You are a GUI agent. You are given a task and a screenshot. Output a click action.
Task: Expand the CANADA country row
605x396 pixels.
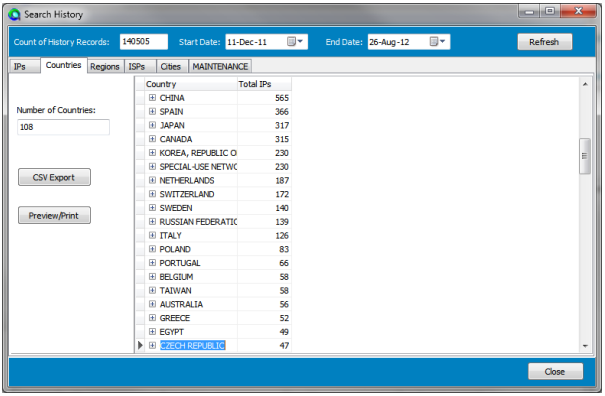click(152, 139)
